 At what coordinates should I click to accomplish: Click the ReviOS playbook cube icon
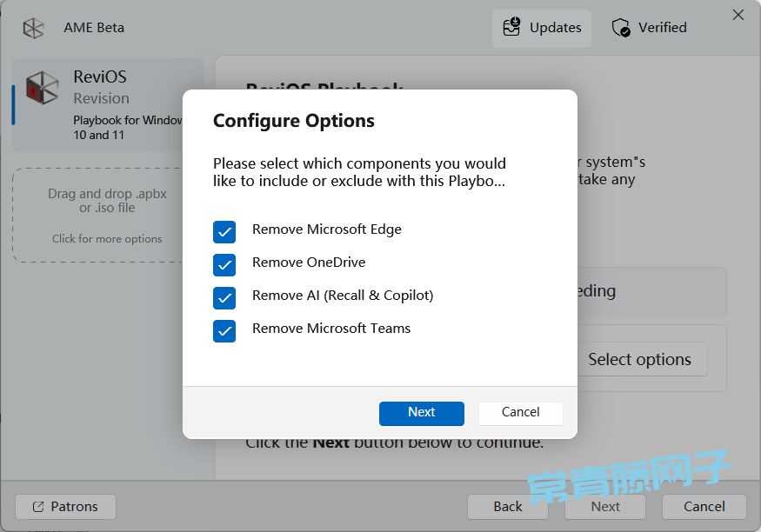click(x=43, y=87)
